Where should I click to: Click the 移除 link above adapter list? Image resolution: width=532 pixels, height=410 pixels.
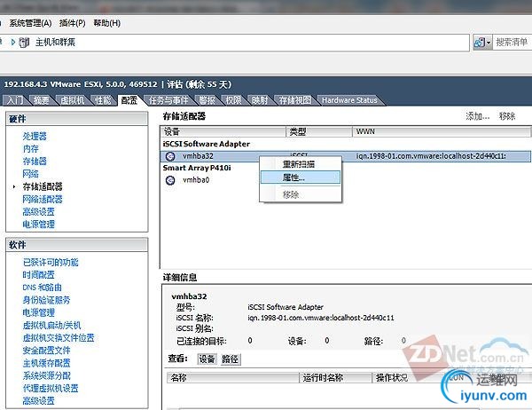click(x=507, y=116)
